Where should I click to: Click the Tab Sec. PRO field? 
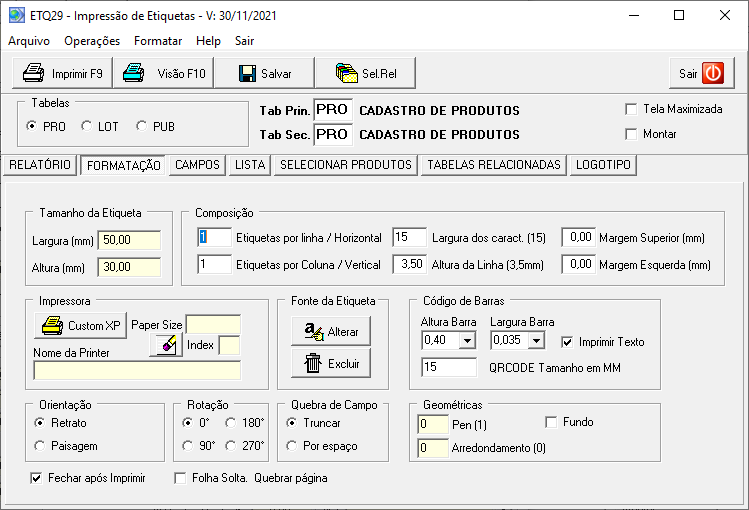click(x=333, y=134)
